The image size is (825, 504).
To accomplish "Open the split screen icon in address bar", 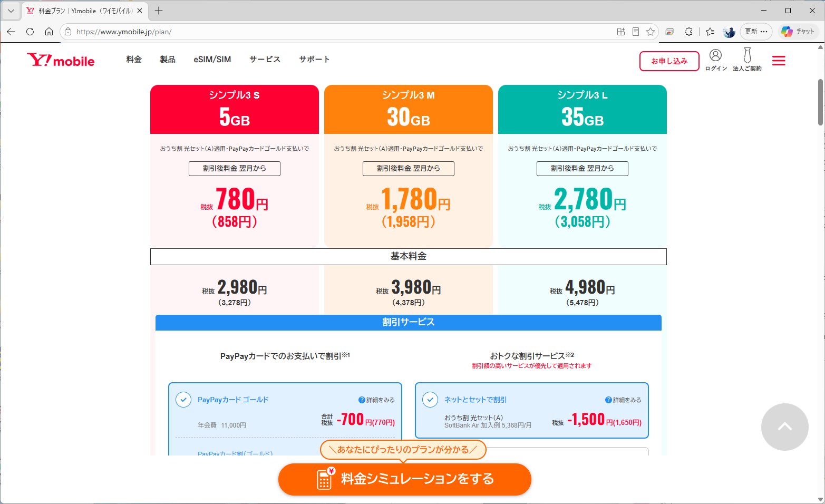I will 621,32.
